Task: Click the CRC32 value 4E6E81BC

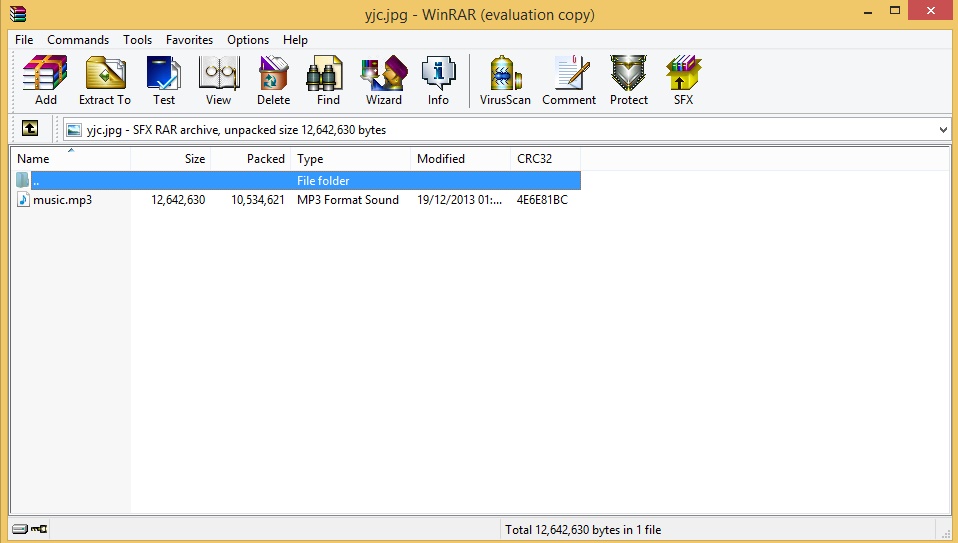Action: (x=542, y=200)
